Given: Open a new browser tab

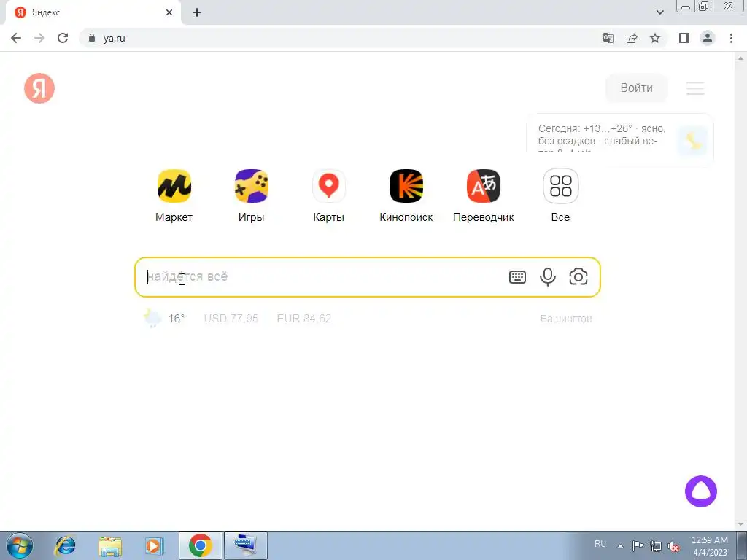Looking at the screenshot, I should pos(197,13).
